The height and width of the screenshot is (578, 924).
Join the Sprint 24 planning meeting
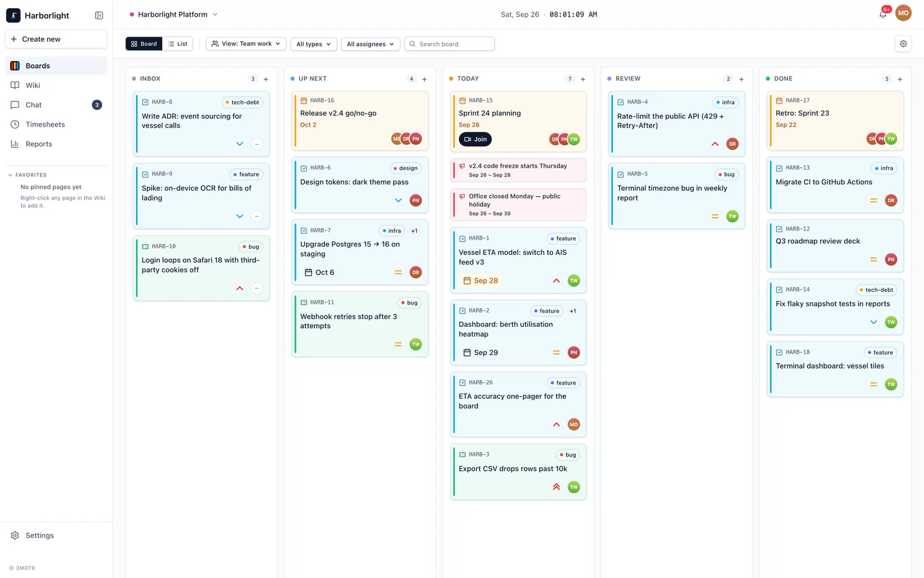click(475, 139)
